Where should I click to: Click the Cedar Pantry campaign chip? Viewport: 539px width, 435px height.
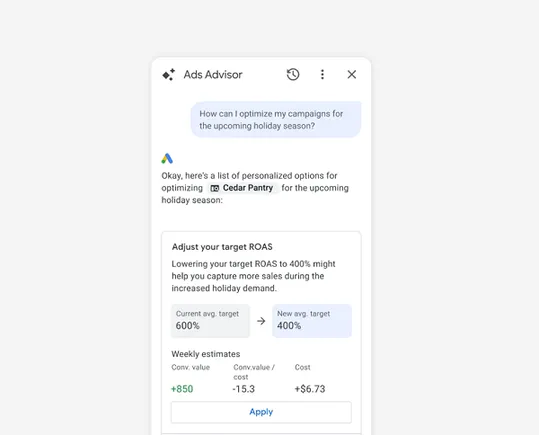[x=243, y=188]
